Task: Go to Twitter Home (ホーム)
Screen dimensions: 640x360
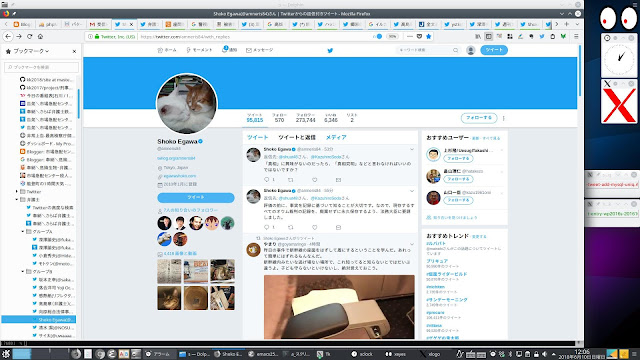Action: click(167, 50)
